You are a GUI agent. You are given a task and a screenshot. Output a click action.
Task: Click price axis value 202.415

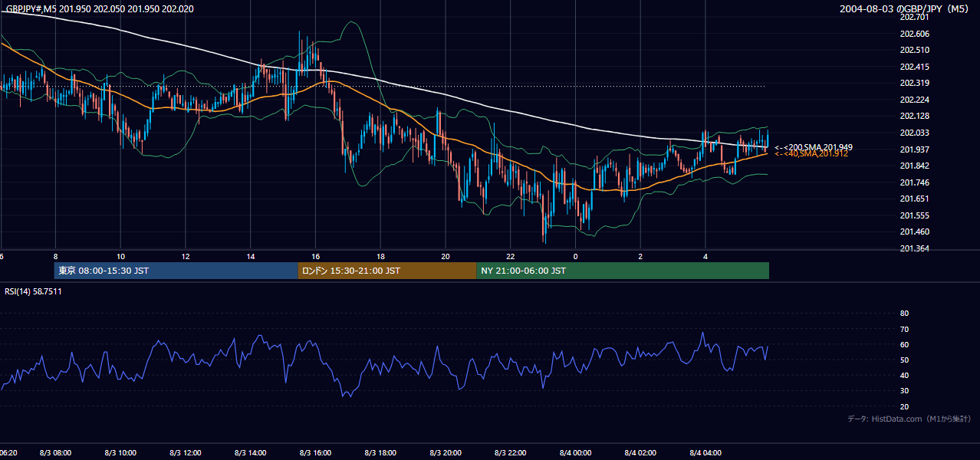point(914,67)
